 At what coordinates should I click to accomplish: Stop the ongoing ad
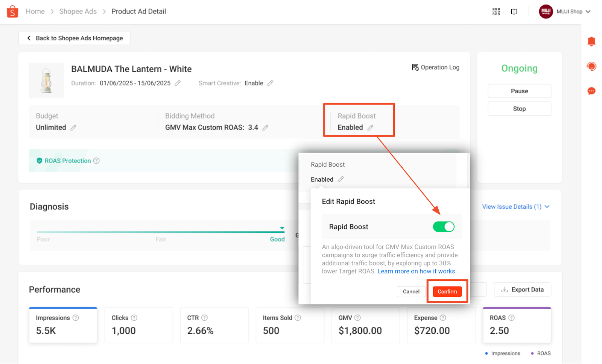pyautogui.click(x=519, y=109)
